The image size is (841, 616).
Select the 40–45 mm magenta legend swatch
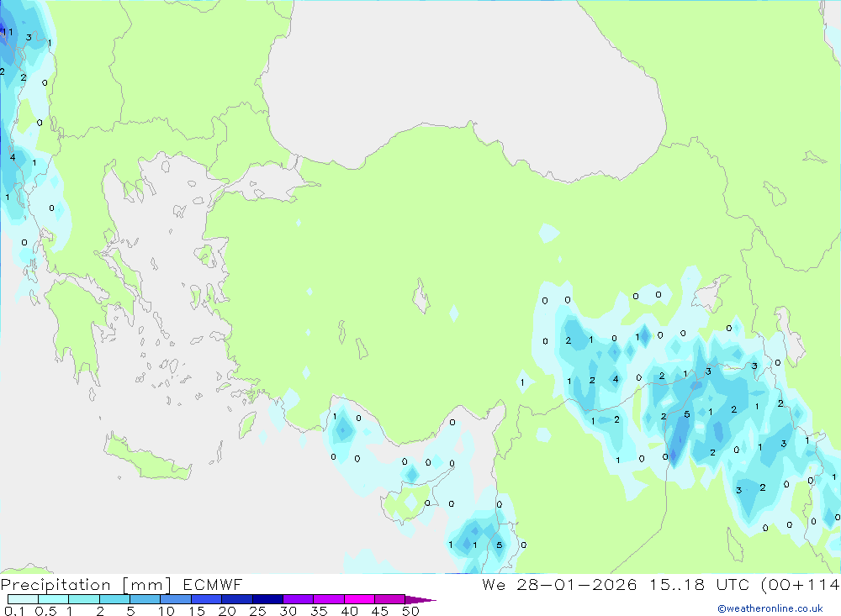point(359,599)
